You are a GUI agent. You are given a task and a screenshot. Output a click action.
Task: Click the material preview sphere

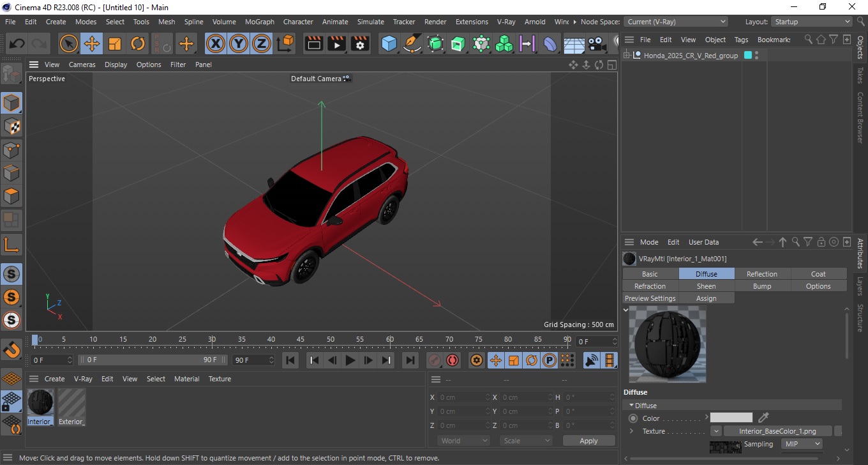click(668, 344)
